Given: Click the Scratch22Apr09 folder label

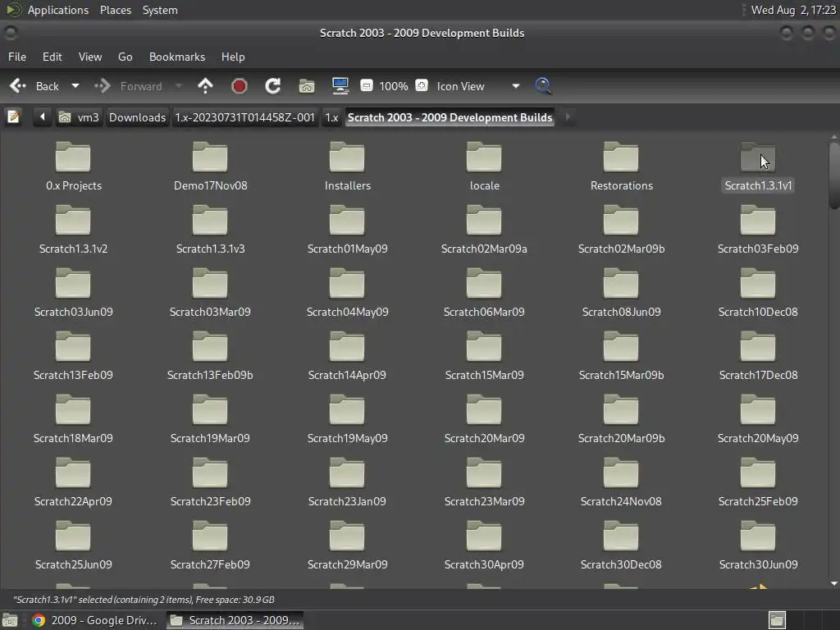Looking at the screenshot, I should [73, 501].
